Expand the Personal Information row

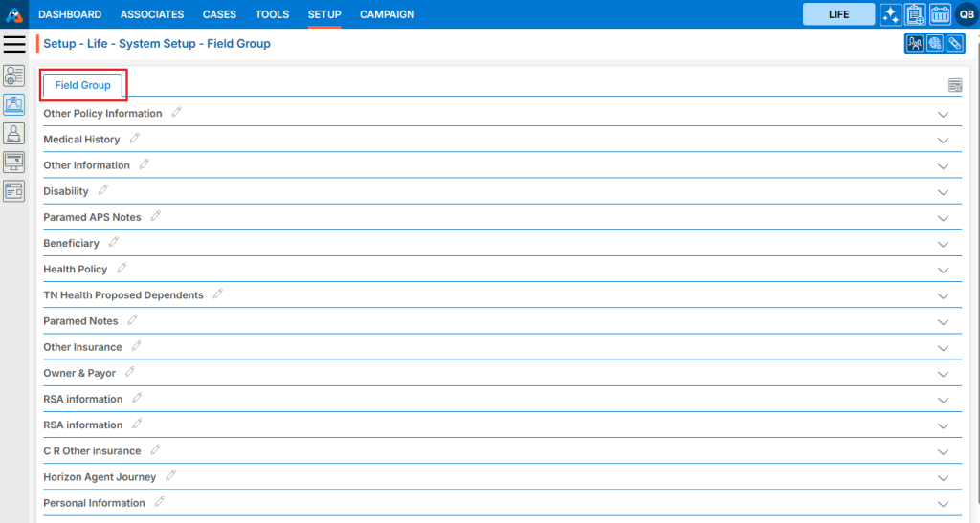click(943, 504)
